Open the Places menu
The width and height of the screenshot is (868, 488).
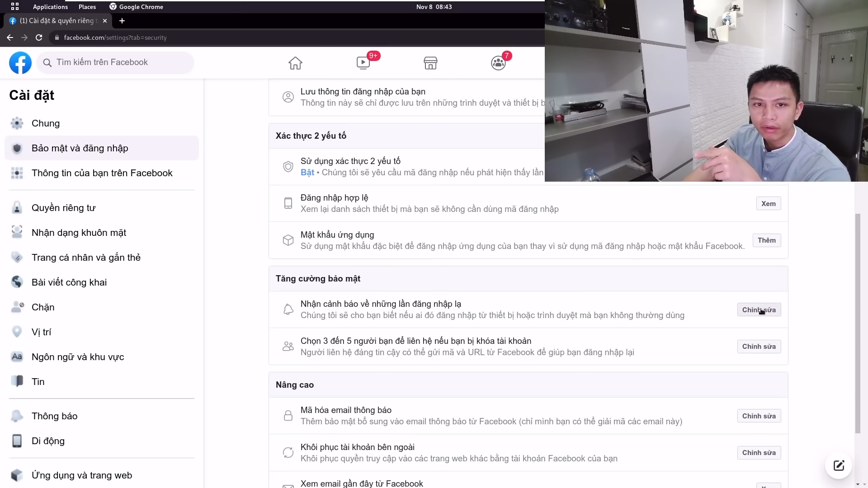click(x=87, y=7)
